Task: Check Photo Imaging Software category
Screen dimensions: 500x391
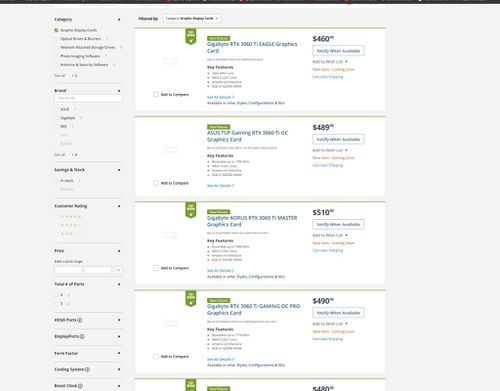Action: (56, 56)
